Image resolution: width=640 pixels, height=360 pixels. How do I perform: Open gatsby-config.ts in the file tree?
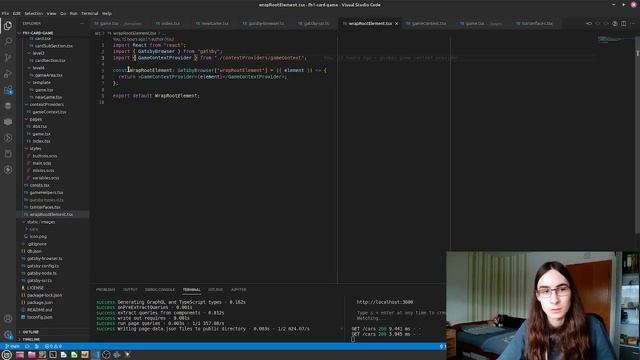pos(43,266)
